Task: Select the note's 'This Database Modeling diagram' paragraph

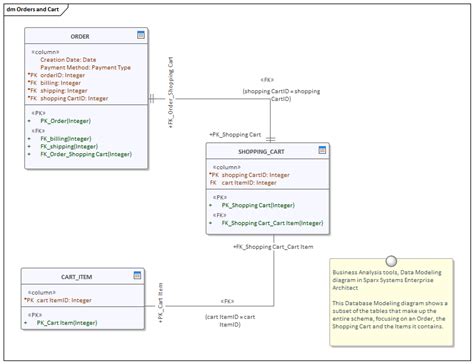Action: point(390,315)
